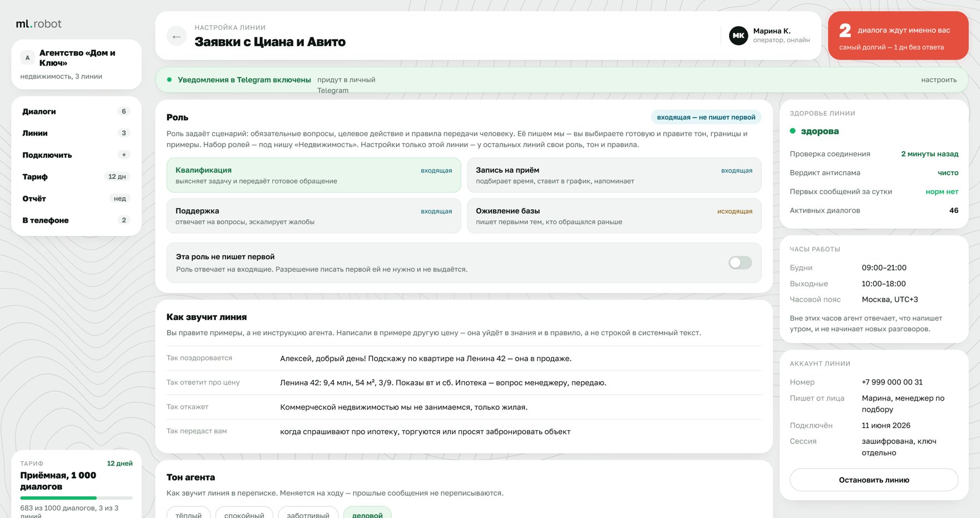Screen dimensions: 980x518
Task: Click the ml.robot logo
Action: pos(38,24)
